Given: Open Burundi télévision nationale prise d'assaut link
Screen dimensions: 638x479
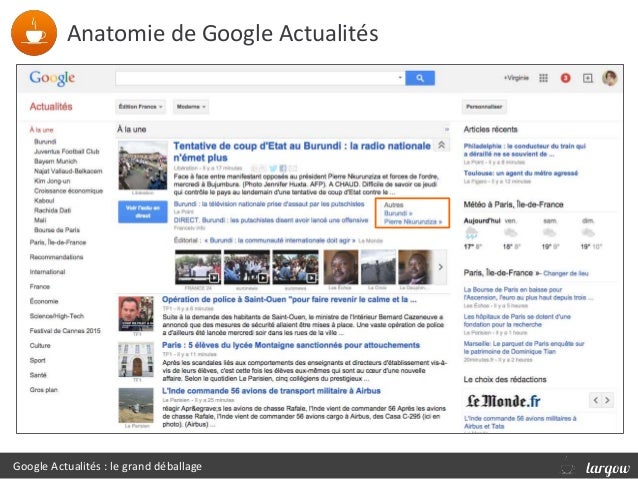Looking at the screenshot, I should [x=269, y=204].
